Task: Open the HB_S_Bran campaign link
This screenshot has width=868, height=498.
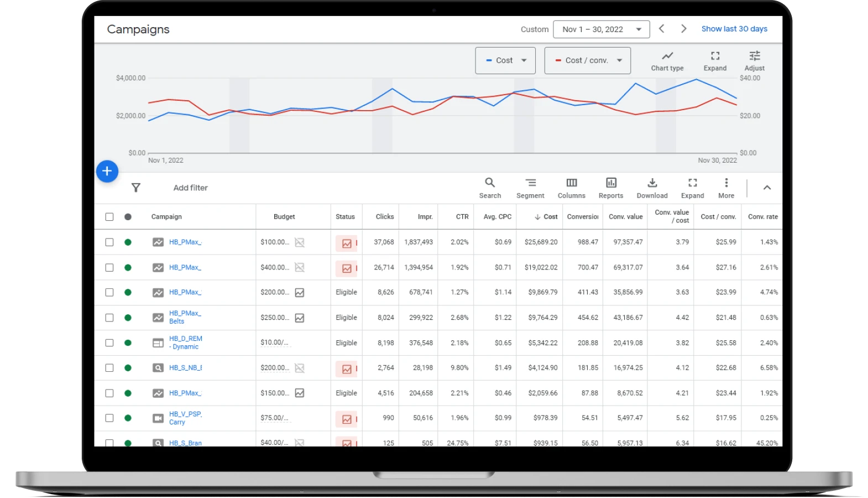Action: coord(185,443)
